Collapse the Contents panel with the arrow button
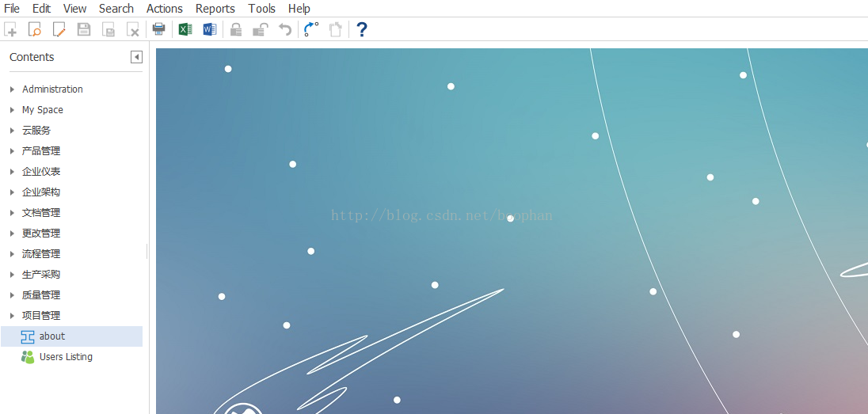The width and height of the screenshot is (868, 414). pos(136,57)
